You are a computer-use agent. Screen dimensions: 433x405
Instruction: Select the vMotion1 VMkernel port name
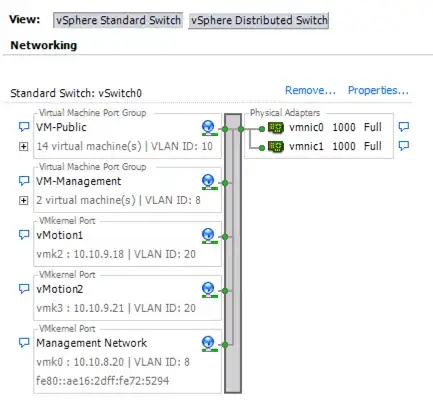(59, 235)
